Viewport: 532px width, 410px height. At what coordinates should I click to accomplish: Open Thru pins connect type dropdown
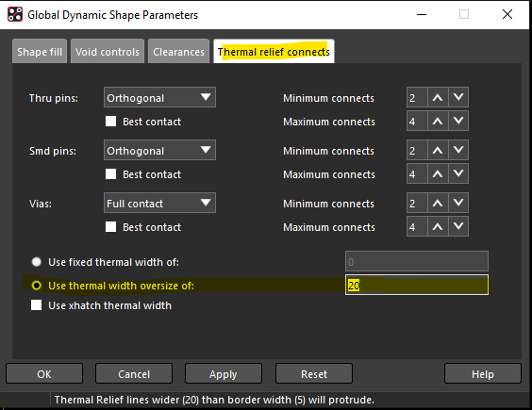(x=159, y=98)
